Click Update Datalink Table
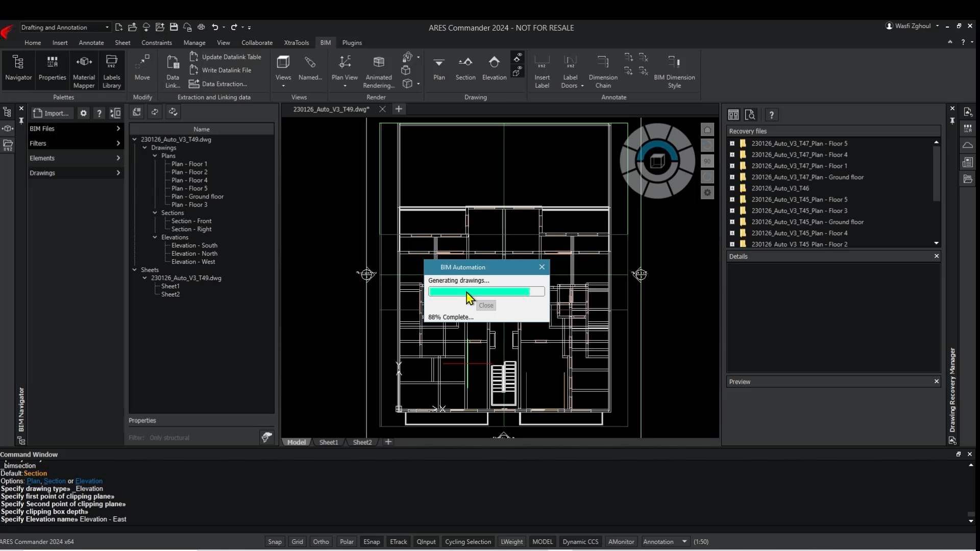 click(226, 57)
